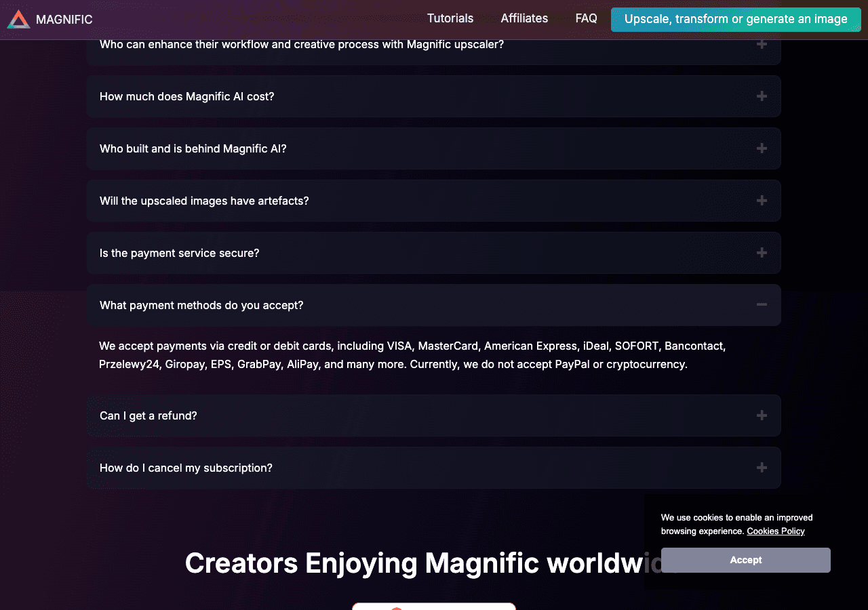Screen dimensions: 868x610
Task: Expand plus icon for payment service secure question
Action: (x=762, y=253)
